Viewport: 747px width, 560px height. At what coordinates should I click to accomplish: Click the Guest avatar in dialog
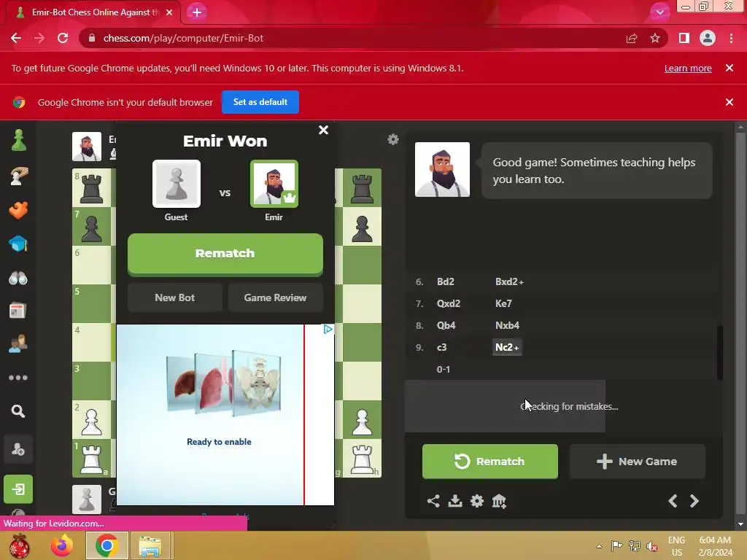(x=177, y=184)
